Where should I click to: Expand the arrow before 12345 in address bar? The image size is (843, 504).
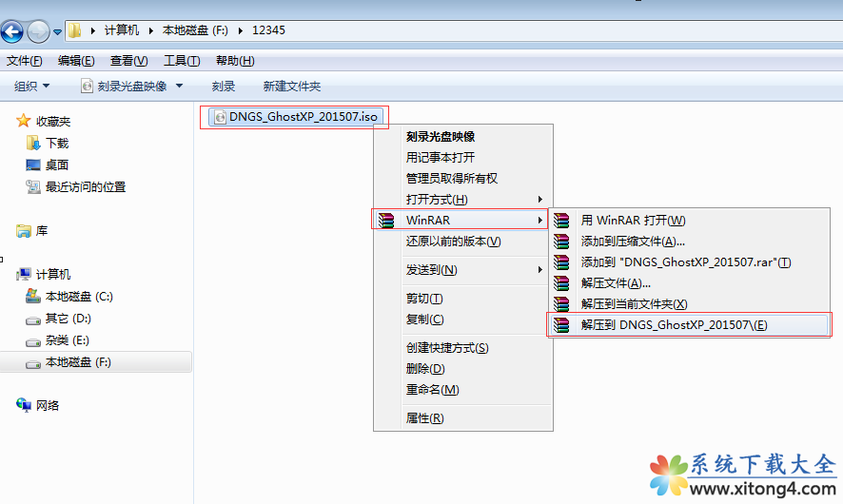point(241,30)
